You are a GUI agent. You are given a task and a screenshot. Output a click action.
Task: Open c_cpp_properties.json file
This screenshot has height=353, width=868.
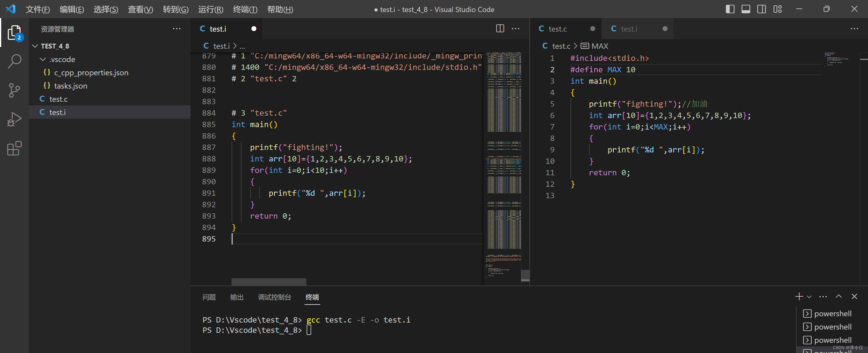coord(110,72)
